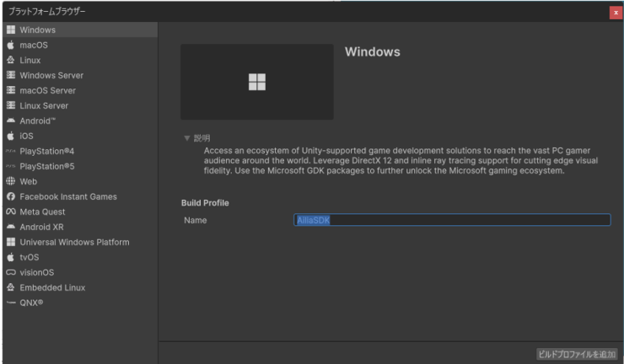
Task: Click the ビルドプロファイルを追加 button
Action: click(577, 354)
